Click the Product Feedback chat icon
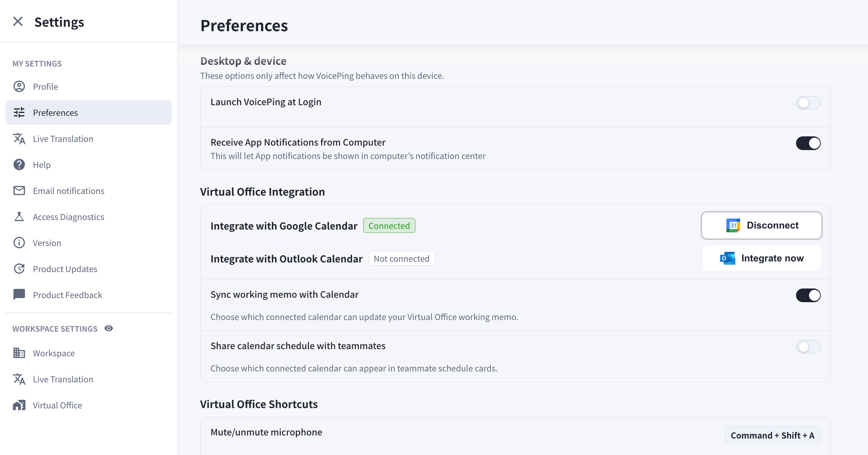The image size is (868, 455). 19,295
